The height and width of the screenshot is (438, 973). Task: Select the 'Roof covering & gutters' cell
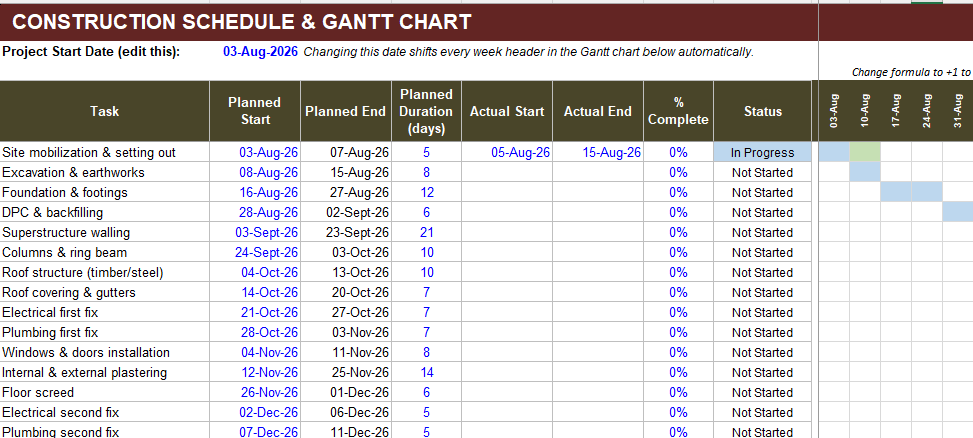coord(105,292)
